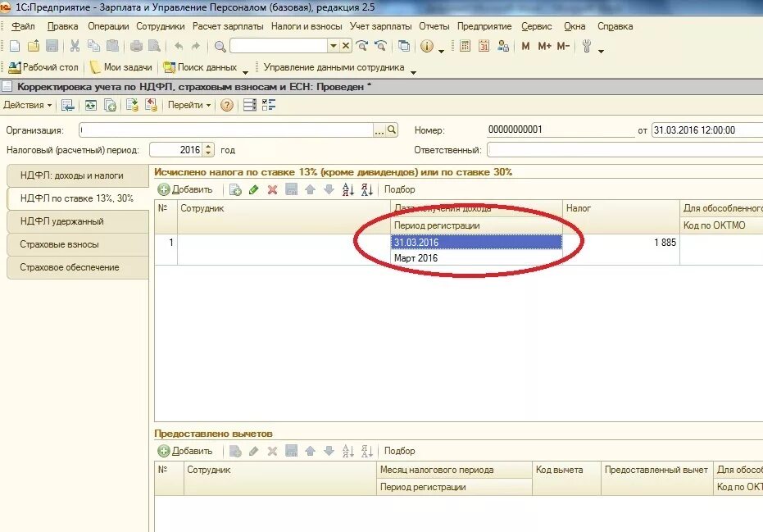Add row to tax calculated table

coord(185,189)
